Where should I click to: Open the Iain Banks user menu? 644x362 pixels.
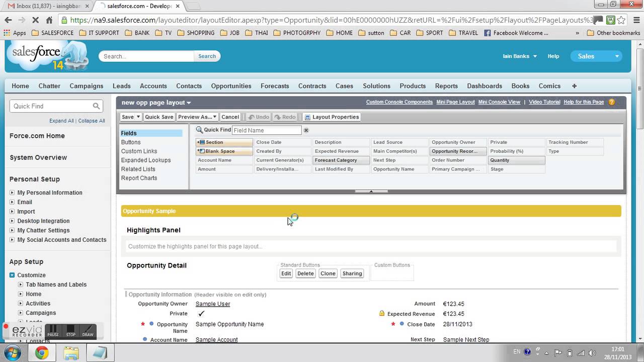[520, 56]
